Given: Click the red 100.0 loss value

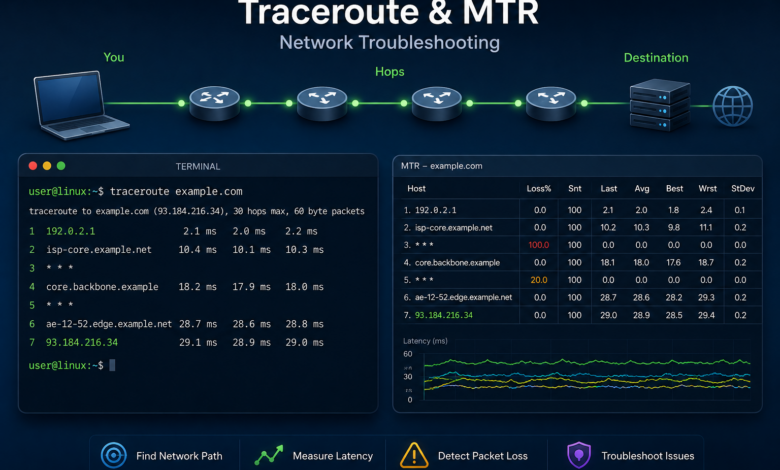Looking at the screenshot, I should click(x=539, y=245).
